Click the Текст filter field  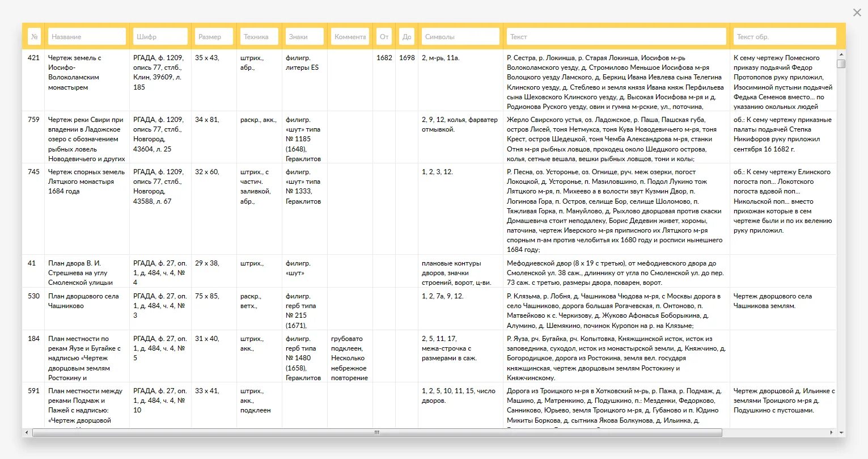pyautogui.click(x=616, y=36)
